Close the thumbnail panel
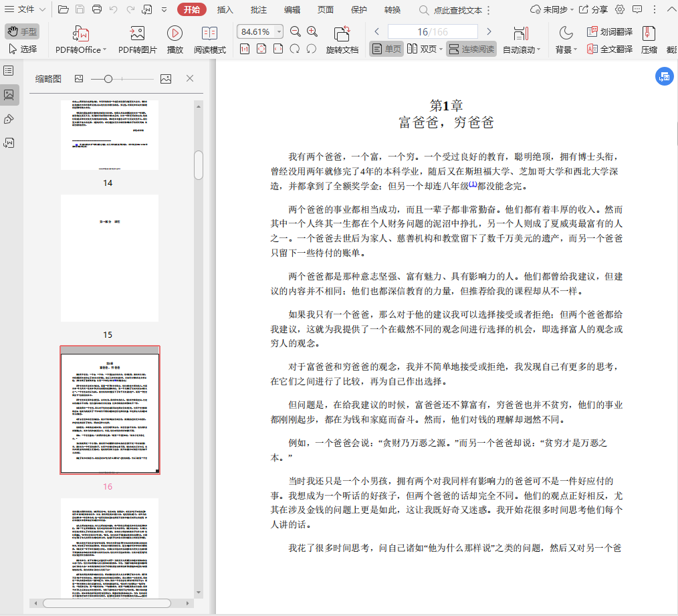 [x=190, y=78]
